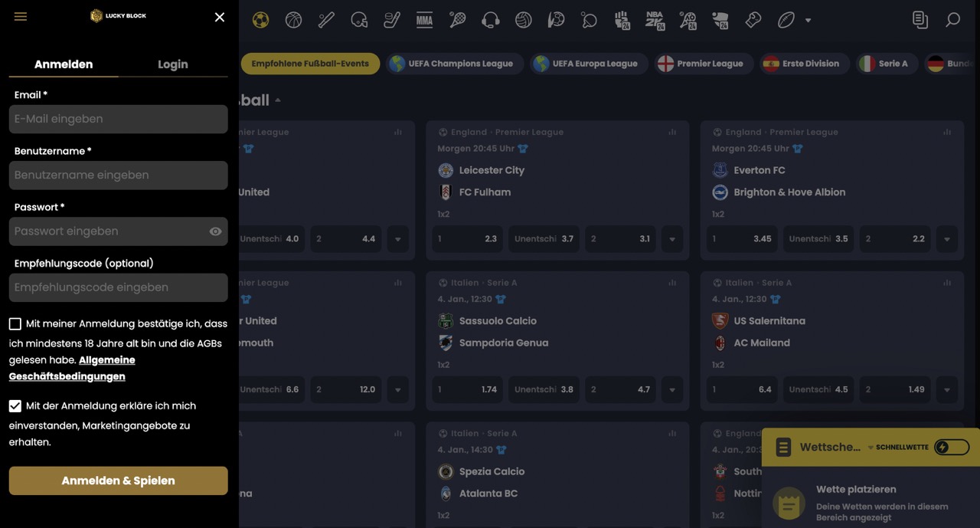Open the MMA sport category

point(425,20)
